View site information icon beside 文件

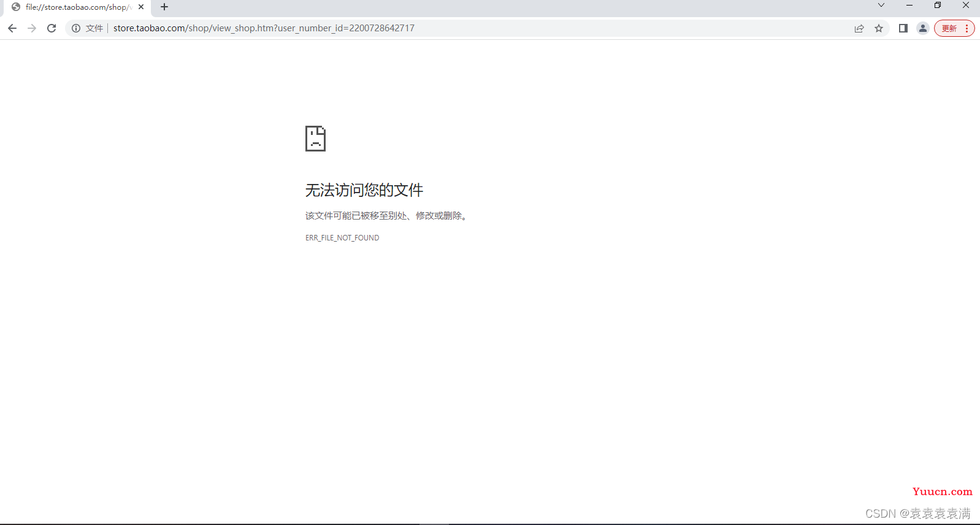[76, 28]
